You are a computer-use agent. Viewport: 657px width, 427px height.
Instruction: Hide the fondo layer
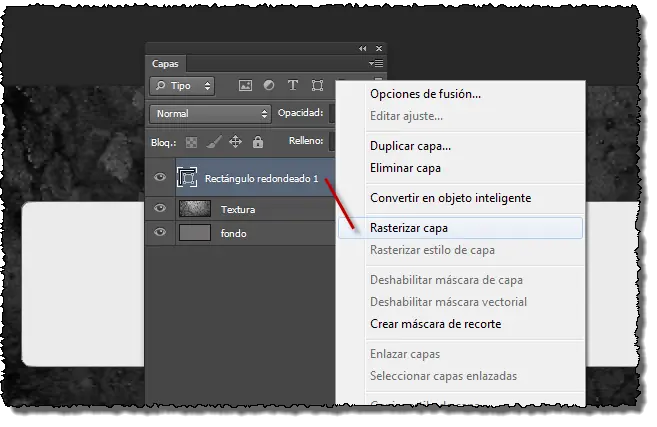(x=160, y=232)
